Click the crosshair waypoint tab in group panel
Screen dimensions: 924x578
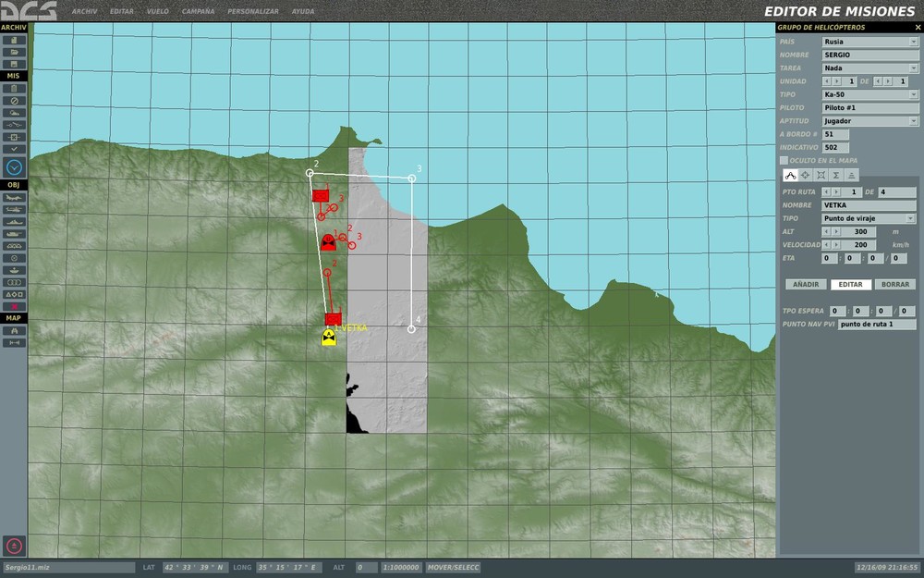(x=806, y=174)
